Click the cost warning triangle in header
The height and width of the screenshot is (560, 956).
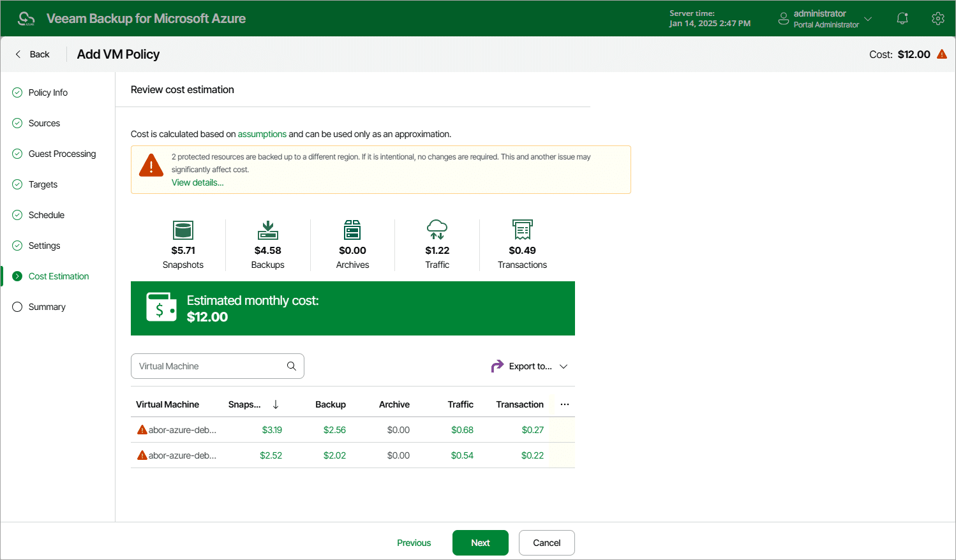941,54
